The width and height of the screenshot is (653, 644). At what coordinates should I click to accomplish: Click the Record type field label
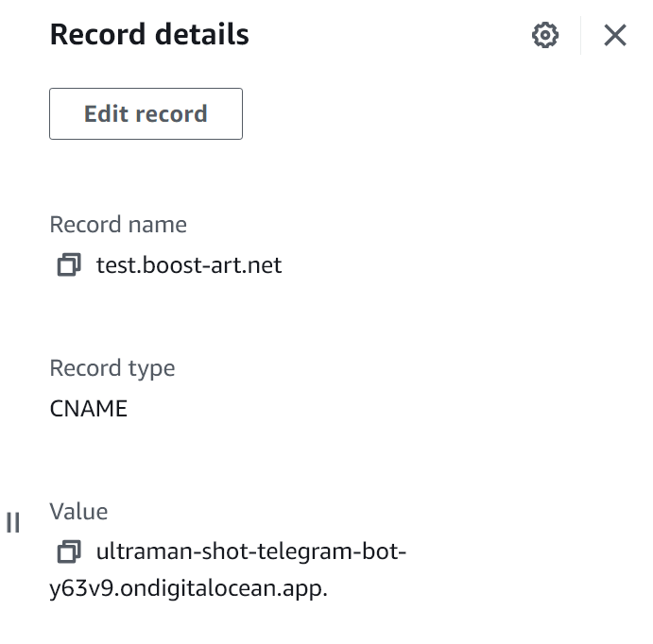click(112, 368)
